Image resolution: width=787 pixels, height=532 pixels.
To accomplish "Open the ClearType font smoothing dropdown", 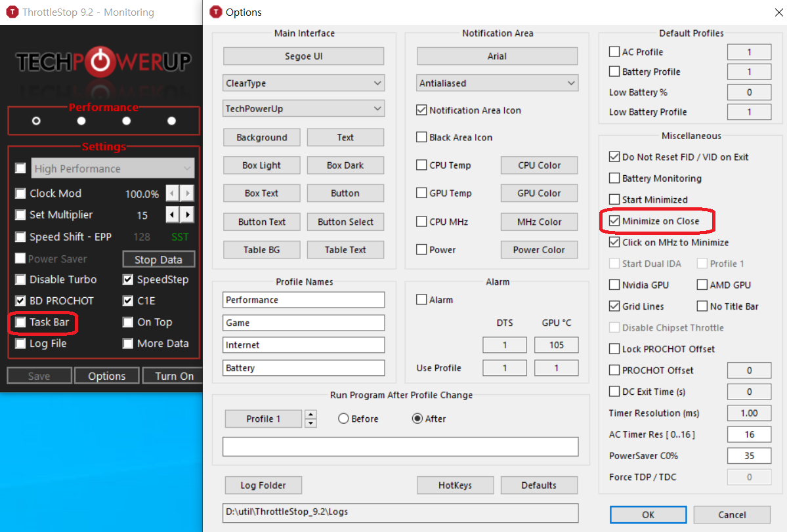I will click(304, 83).
